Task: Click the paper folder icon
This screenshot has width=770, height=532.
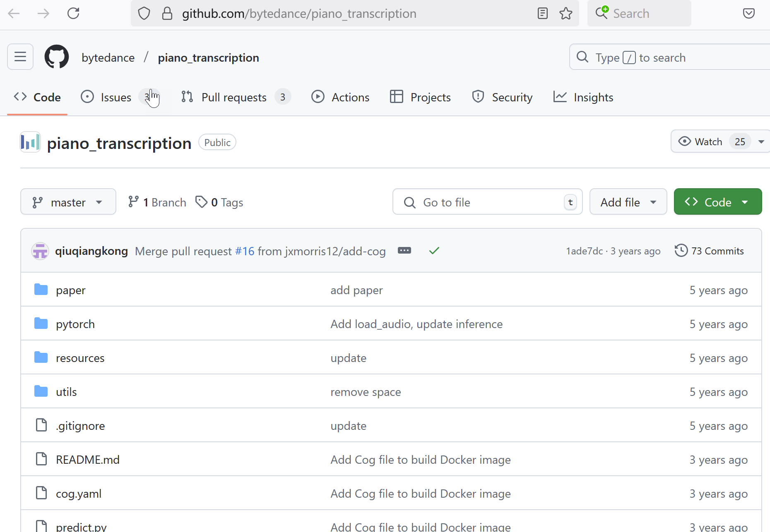Action: [x=41, y=289]
